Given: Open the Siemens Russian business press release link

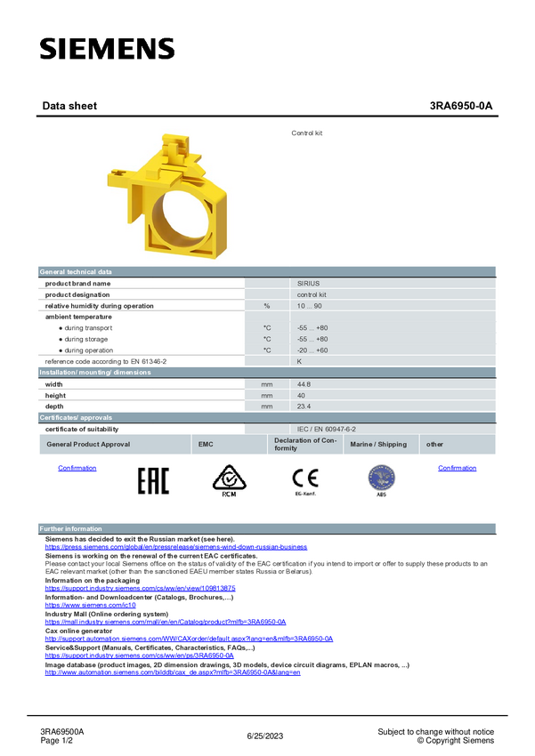Looking at the screenshot, I should [x=176, y=547].
